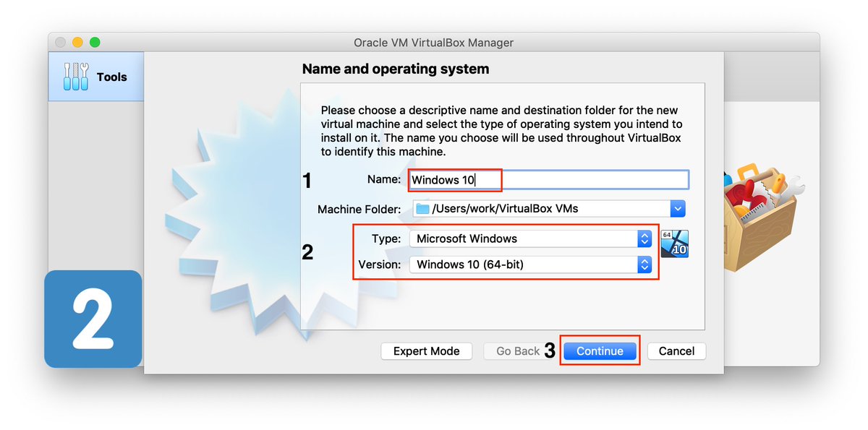Viewport: 868px width, 430px height.
Task: Click the Windows 10 64-bit OS icon
Action: click(x=675, y=244)
